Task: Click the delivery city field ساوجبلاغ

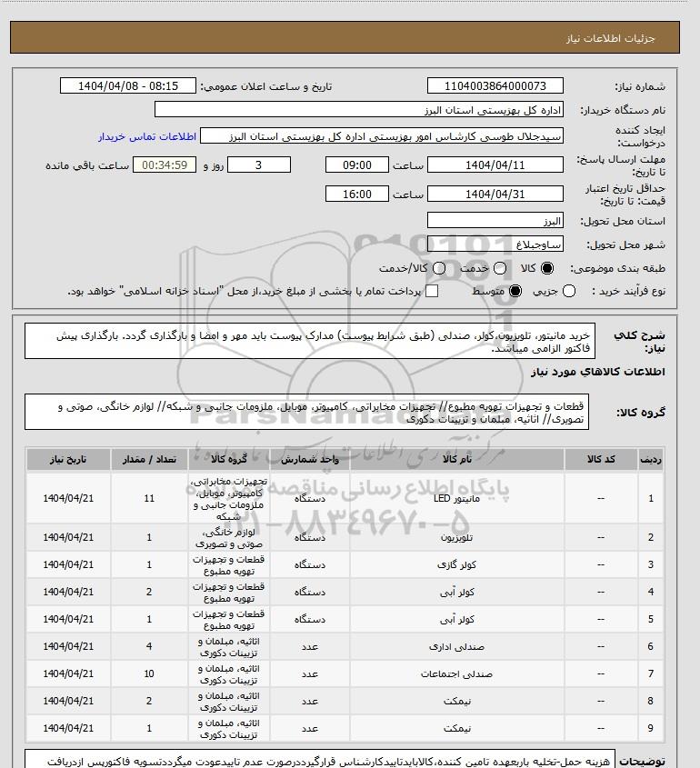Action: point(495,244)
